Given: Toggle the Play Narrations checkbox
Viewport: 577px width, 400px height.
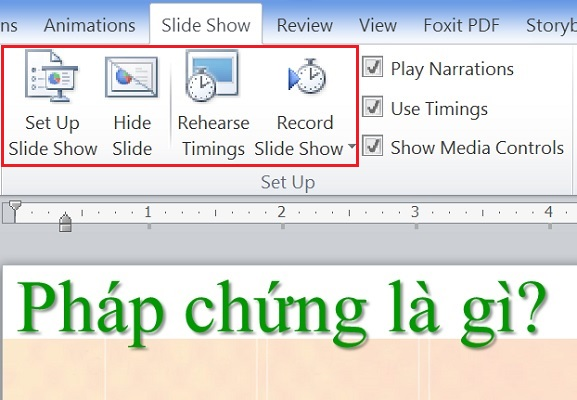Looking at the screenshot, I should tap(372, 67).
